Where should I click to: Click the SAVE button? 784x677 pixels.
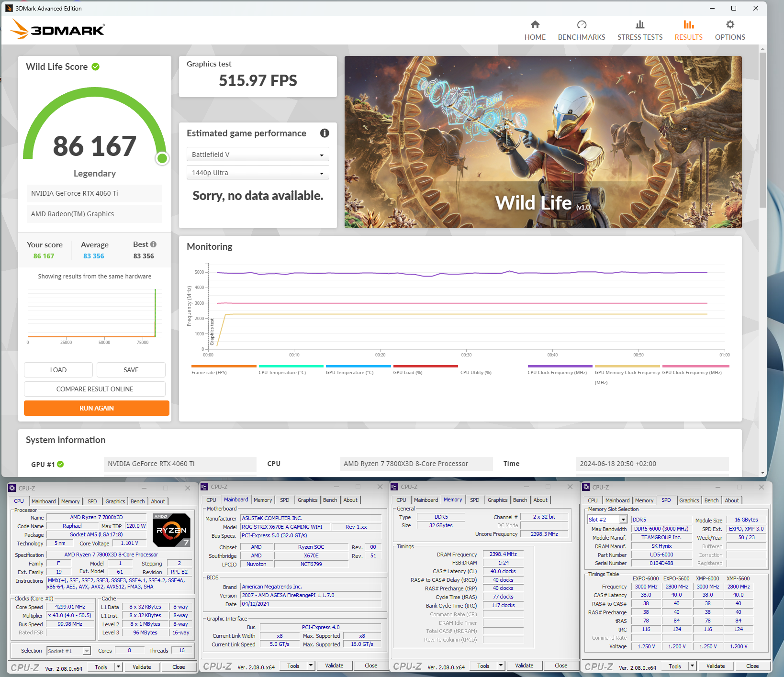[x=131, y=370]
